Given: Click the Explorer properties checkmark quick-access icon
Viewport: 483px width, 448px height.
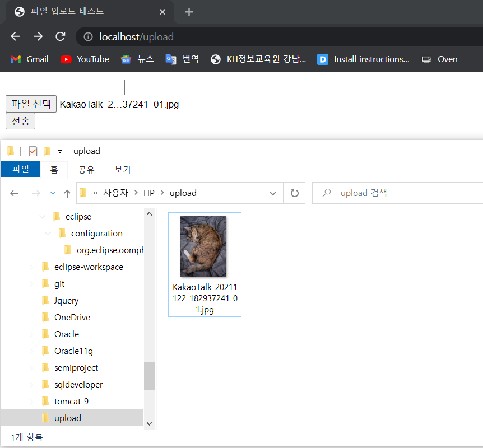Looking at the screenshot, I should (33, 151).
